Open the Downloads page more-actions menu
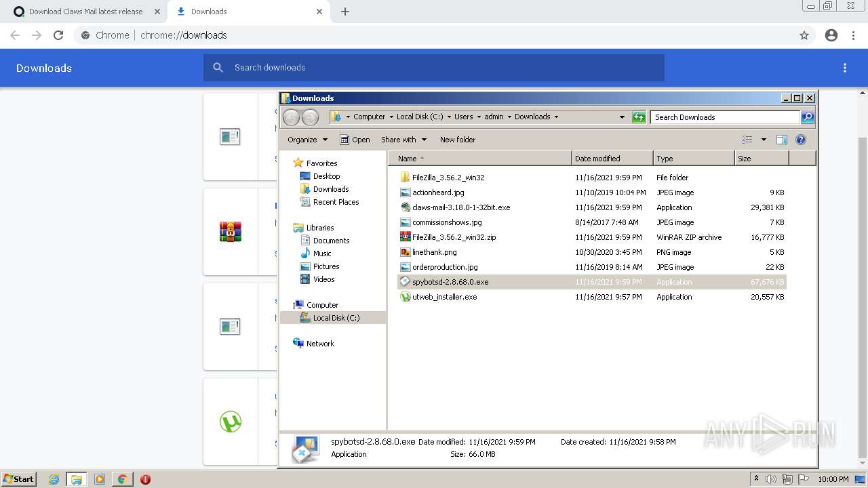This screenshot has height=488, width=868. [x=845, y=68]
